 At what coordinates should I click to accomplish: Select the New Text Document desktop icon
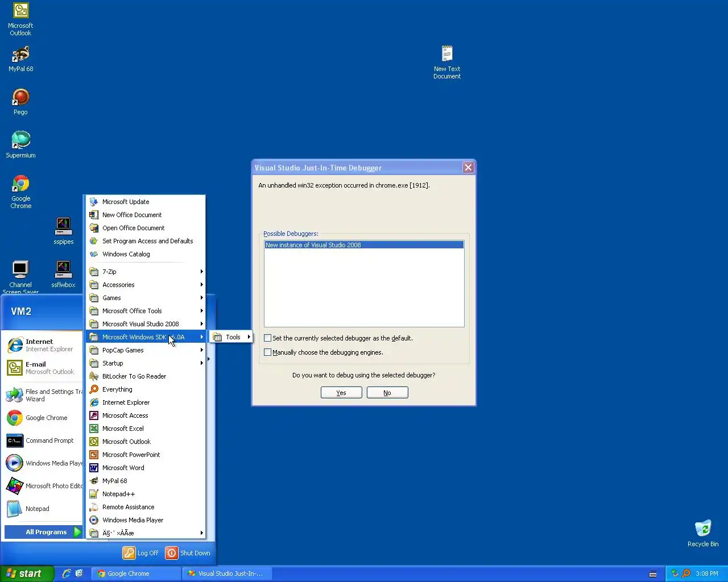(x=447, y=62)
